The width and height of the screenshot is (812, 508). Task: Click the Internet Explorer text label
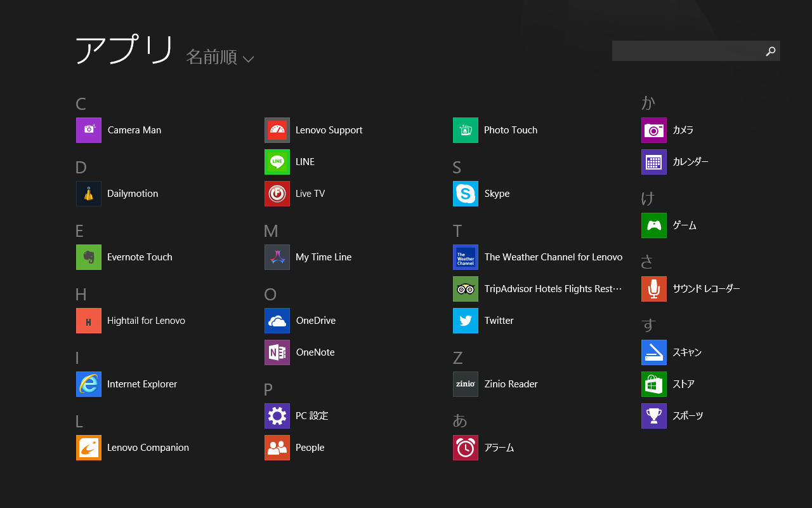tap(142, 384)
